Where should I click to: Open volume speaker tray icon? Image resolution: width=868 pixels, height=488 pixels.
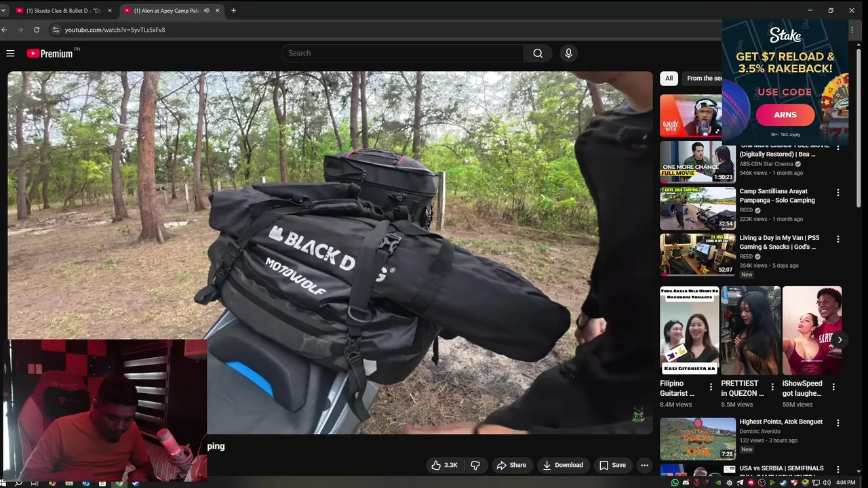click(827, 483)
